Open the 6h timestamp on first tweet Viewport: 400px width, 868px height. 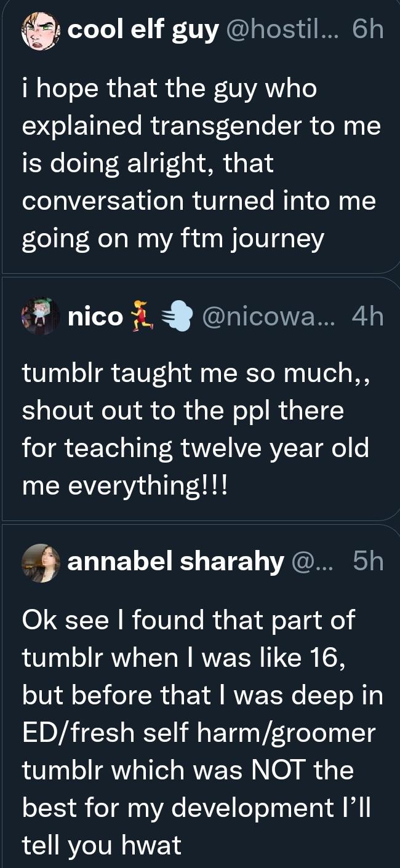tap(368, 30)
